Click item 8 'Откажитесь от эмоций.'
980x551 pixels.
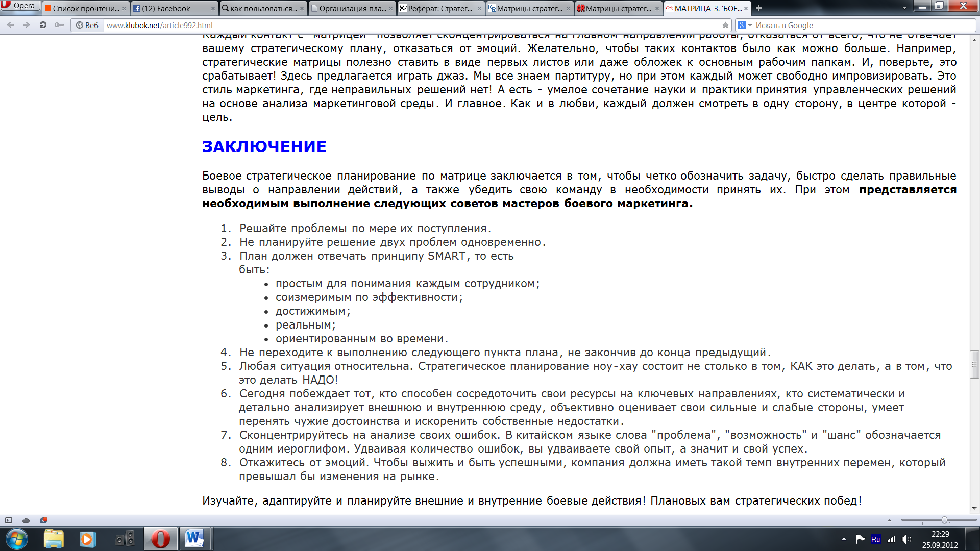[x=304, y=463]
